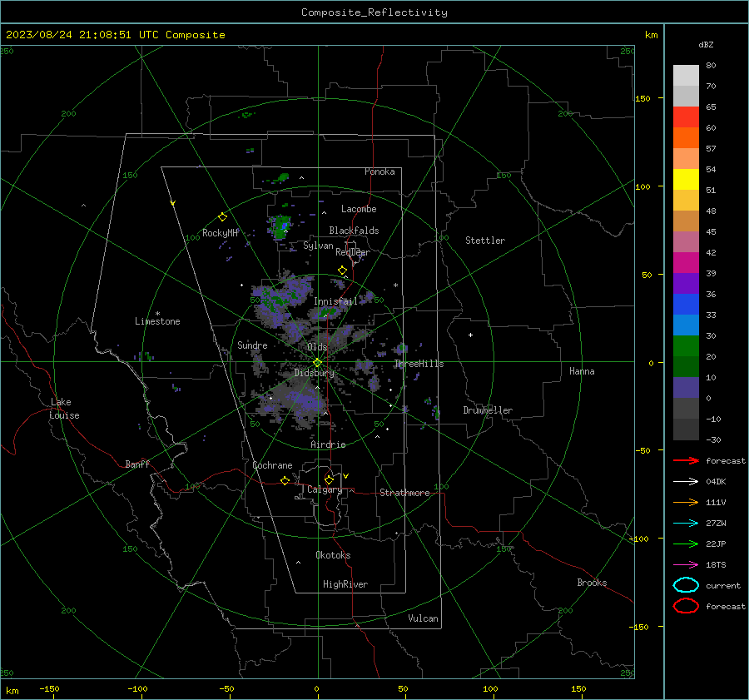Image resolution: width=749 pixels, height=700 pixels.
Task: Select the red forecast ellipse icon
Action: point(686,606)
